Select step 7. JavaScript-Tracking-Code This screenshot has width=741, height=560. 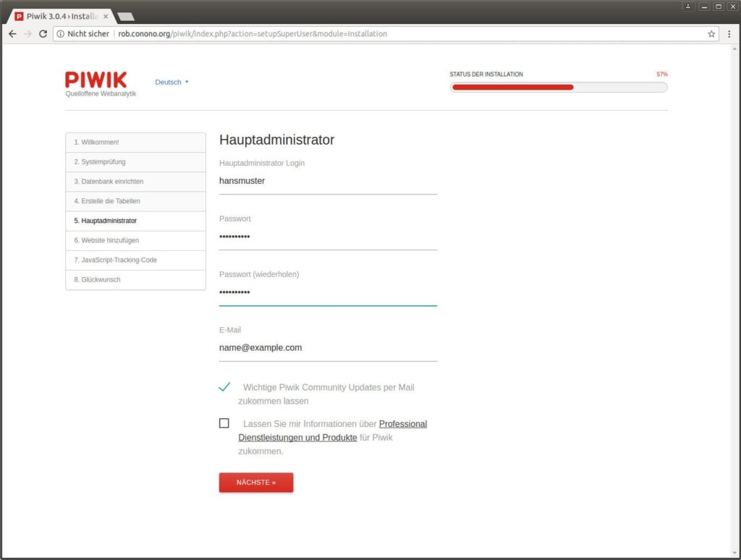tap(135, 260)
